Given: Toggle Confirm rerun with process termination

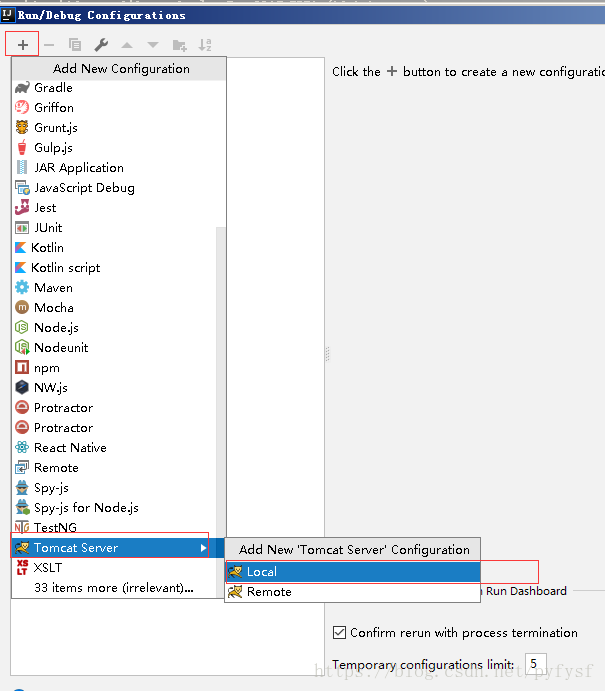Looking at the screenshot, I should tap(339, 632).
